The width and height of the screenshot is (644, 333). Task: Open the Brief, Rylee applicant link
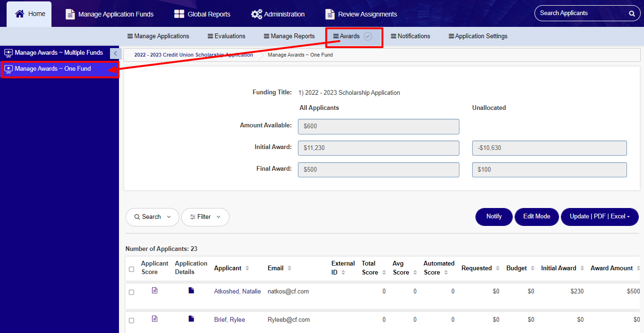click(229, 320)
